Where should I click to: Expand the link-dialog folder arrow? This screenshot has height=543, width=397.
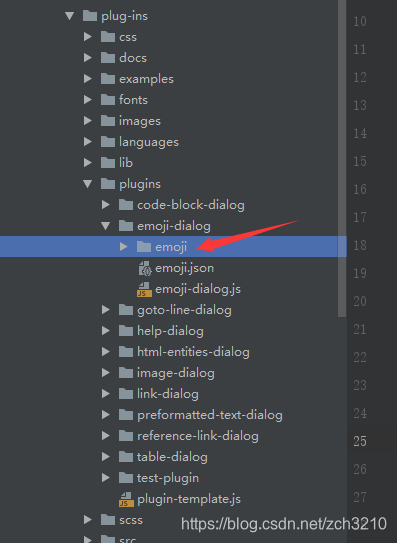click(x=106, y=394)
